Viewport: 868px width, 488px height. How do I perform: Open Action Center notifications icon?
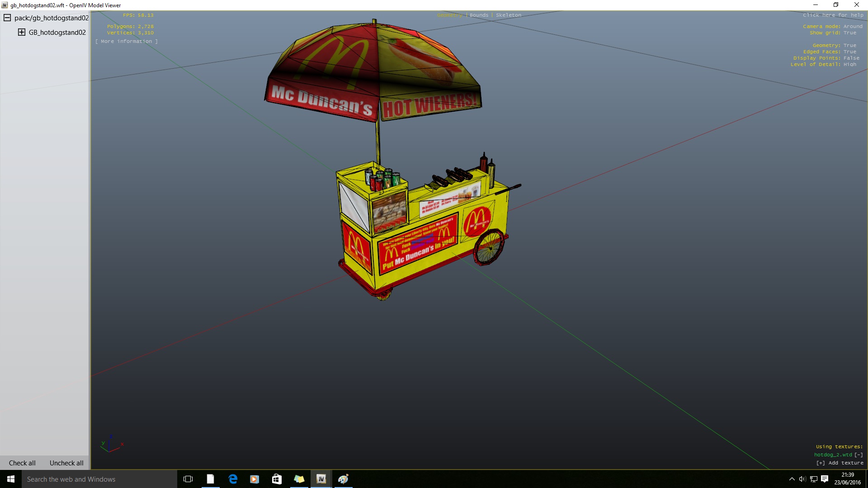pyautogui.click(x=825, y=479)
